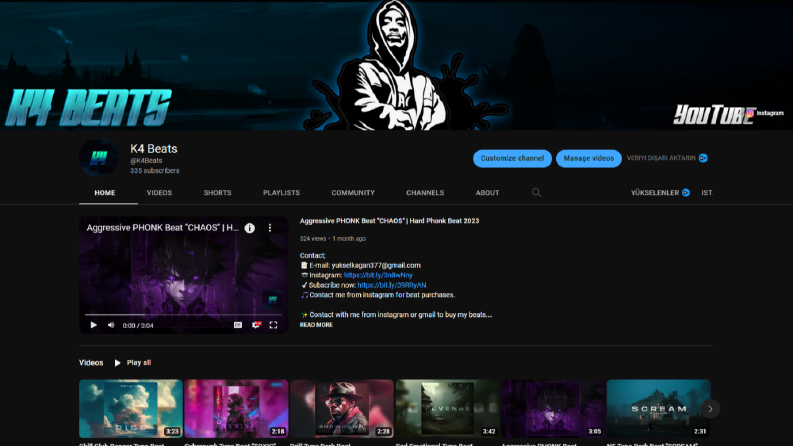The height and width of the screenshot is (446, 793).
Task: Open the COMMUNITY tab
Action: (x=353, y=193)
